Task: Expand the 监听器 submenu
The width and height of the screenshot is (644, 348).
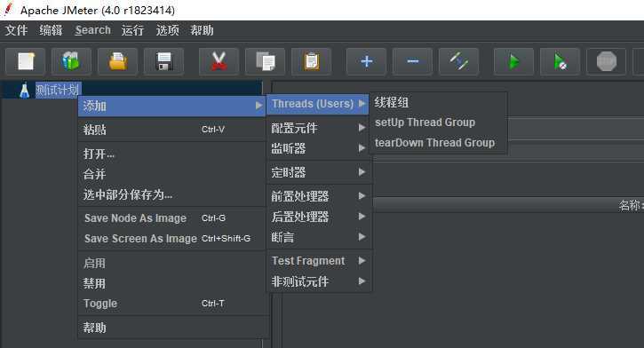Action: pyautogui.click(x=319, y=148)
